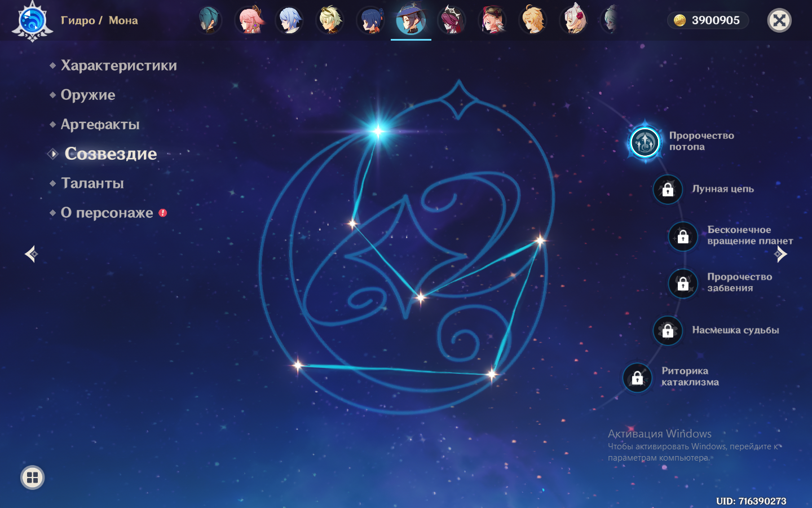Click the red exclamation badge beside О персонаже

(163, 213)
